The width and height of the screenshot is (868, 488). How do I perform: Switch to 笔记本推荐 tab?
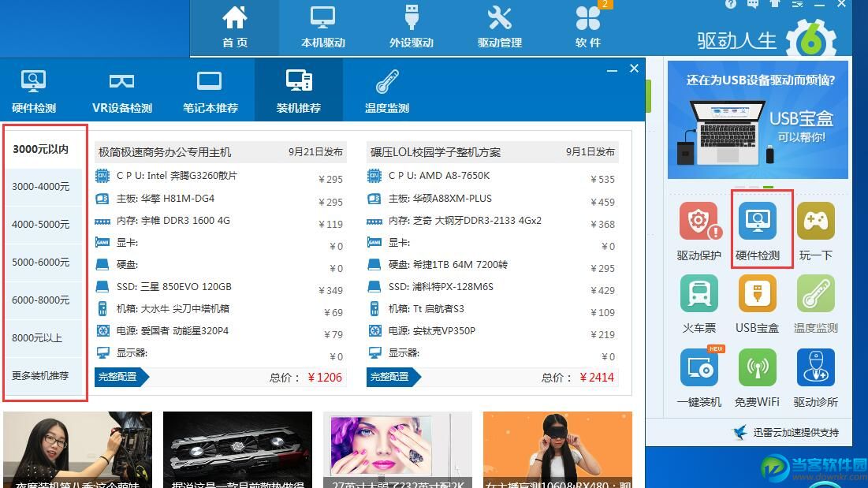pyautogui.click(x=210, y=91)
